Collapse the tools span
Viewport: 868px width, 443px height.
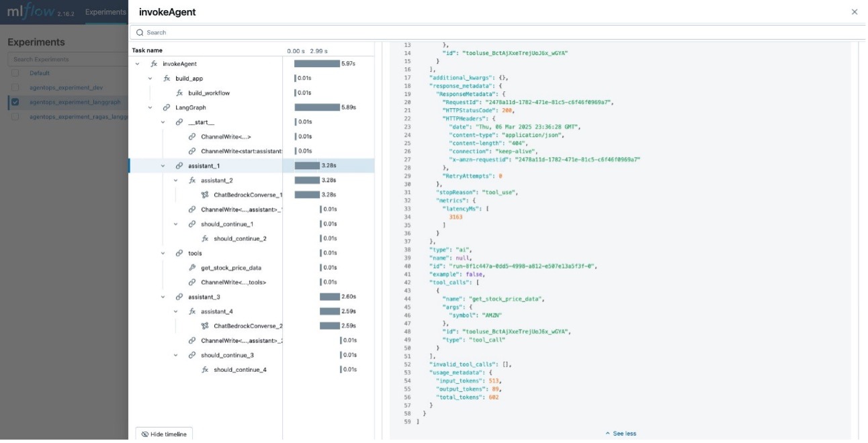(x=163, y=253)
